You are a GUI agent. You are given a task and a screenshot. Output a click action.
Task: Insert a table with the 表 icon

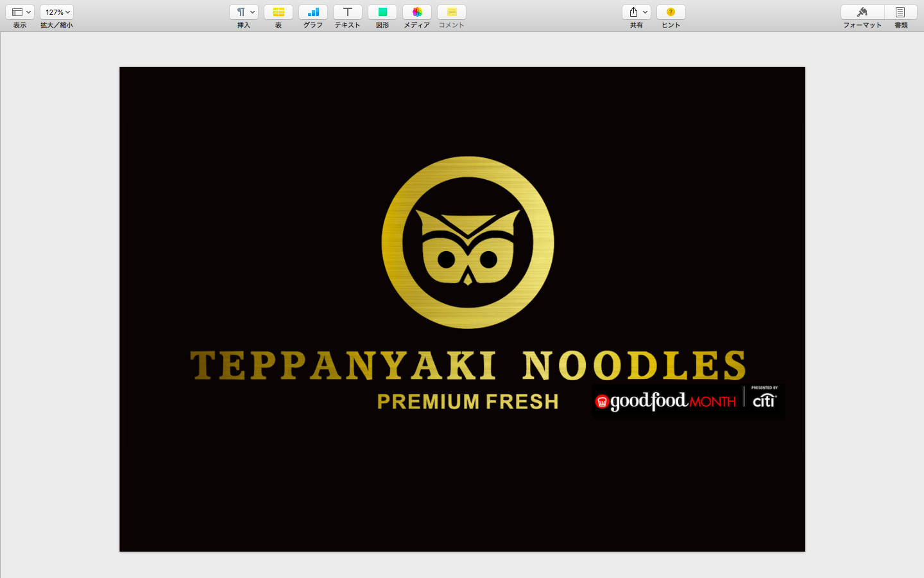[278, 12]
